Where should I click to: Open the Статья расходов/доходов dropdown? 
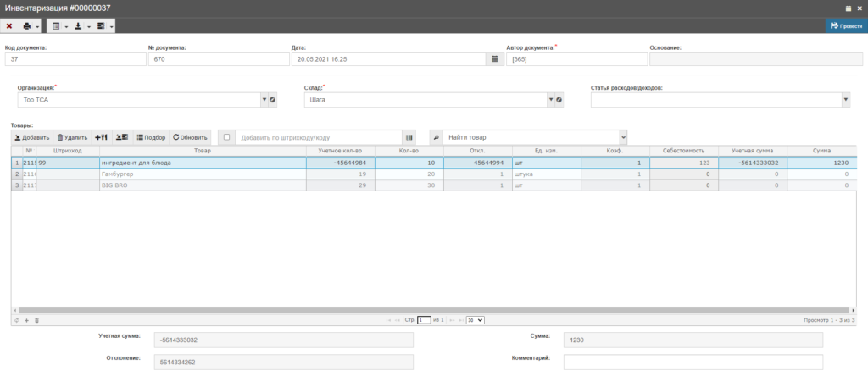coord(845,100)
